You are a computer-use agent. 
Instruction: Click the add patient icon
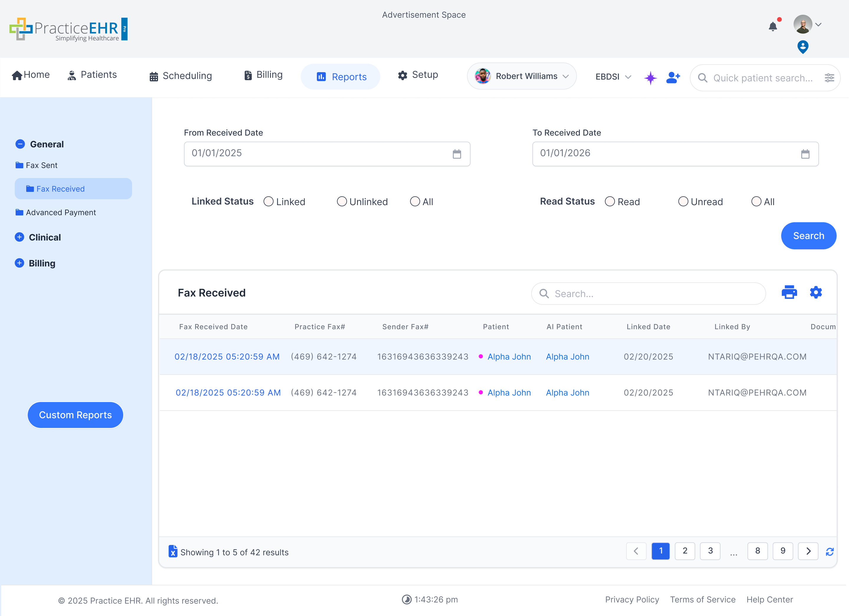673,78
